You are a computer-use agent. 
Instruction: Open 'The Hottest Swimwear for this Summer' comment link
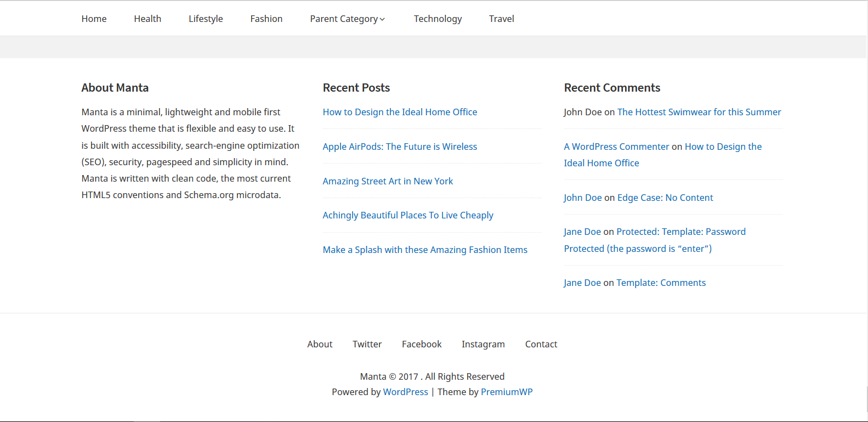pos(699,112)
